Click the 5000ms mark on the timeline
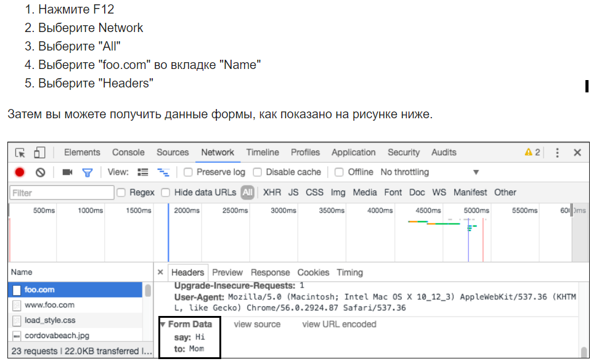 (x=476, y=211)
